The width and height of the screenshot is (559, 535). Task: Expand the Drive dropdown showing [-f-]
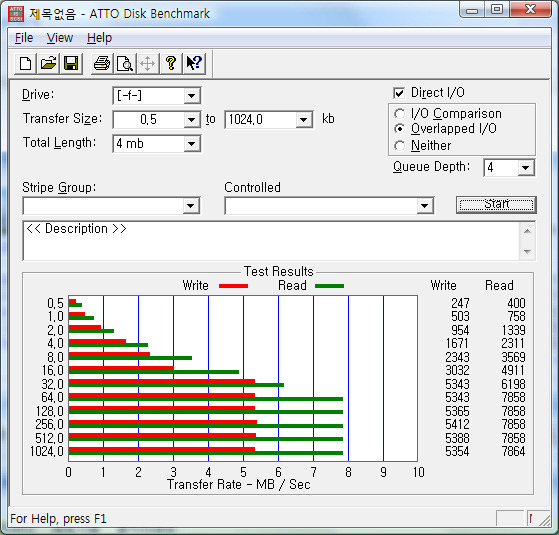coord(157,96)
